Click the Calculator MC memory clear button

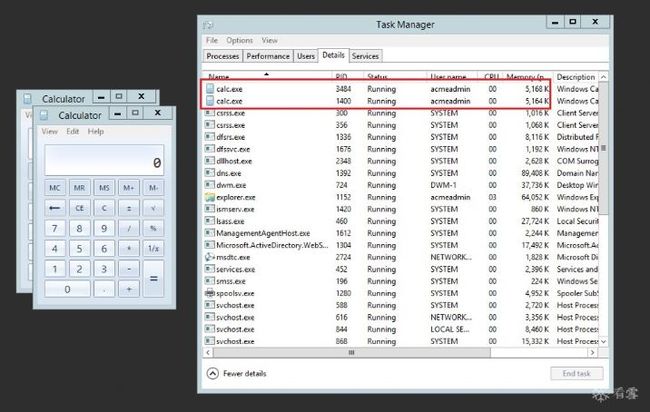tap(55, 188)
